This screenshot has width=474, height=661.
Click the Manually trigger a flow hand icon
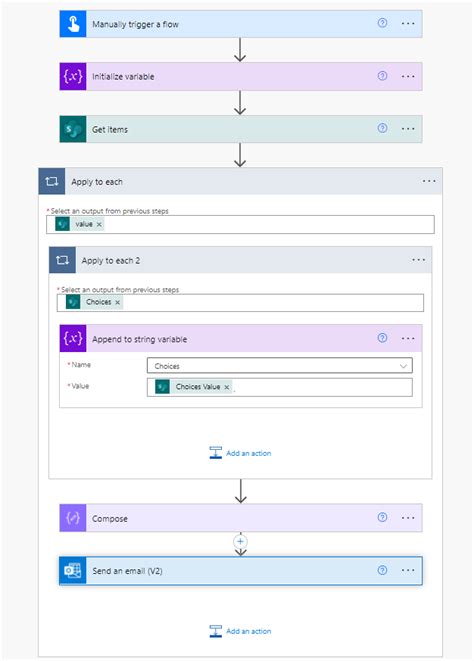[73, 24]
